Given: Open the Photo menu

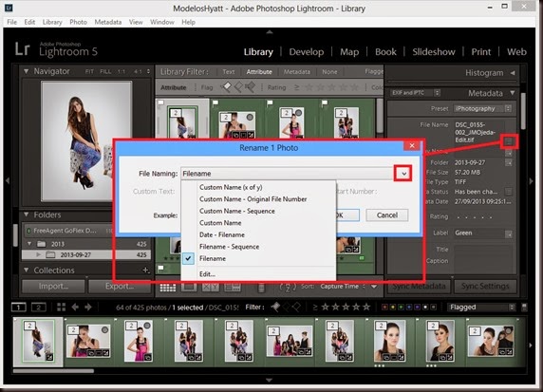Looking at the screenshot, I should pos(78,22).
